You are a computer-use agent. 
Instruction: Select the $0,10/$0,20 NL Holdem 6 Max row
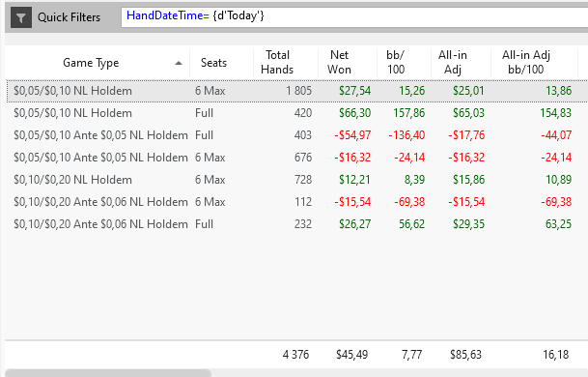(297, 180)
